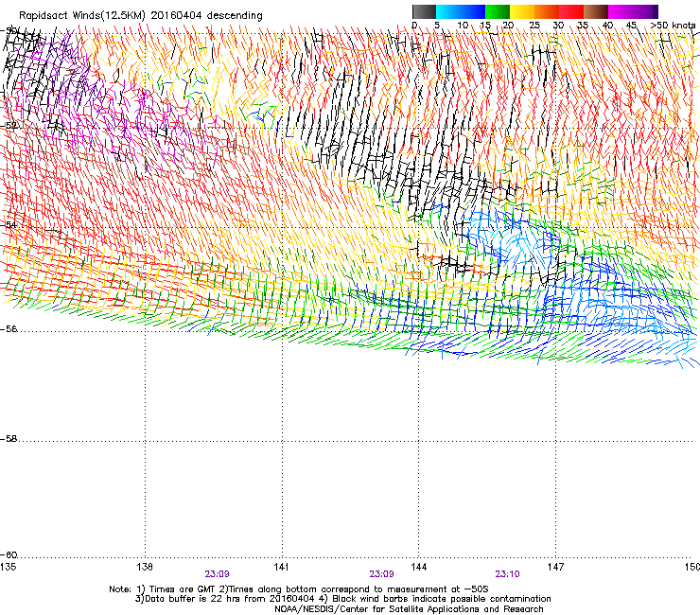Click the orange 25-30 knots color swatch
The image size is (700, 615).
[547, 11]
